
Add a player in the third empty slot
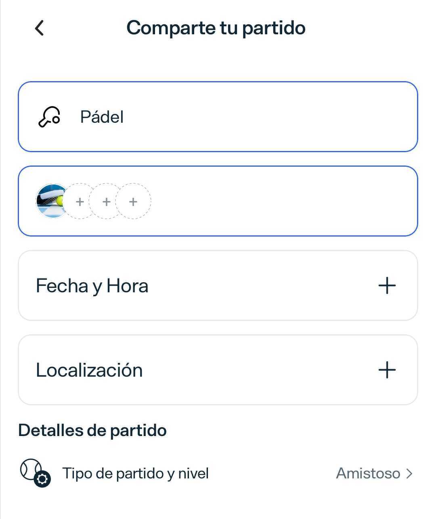pos(133,201)
